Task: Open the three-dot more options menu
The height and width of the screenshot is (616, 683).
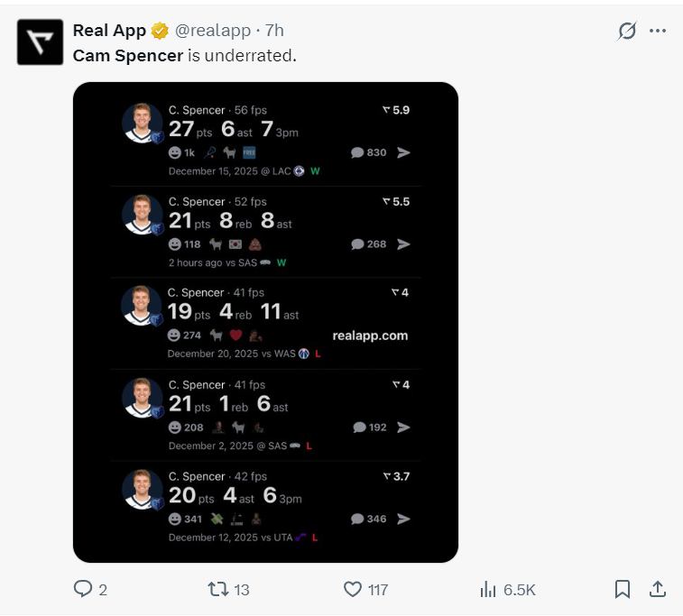Action: coord(658,31)
